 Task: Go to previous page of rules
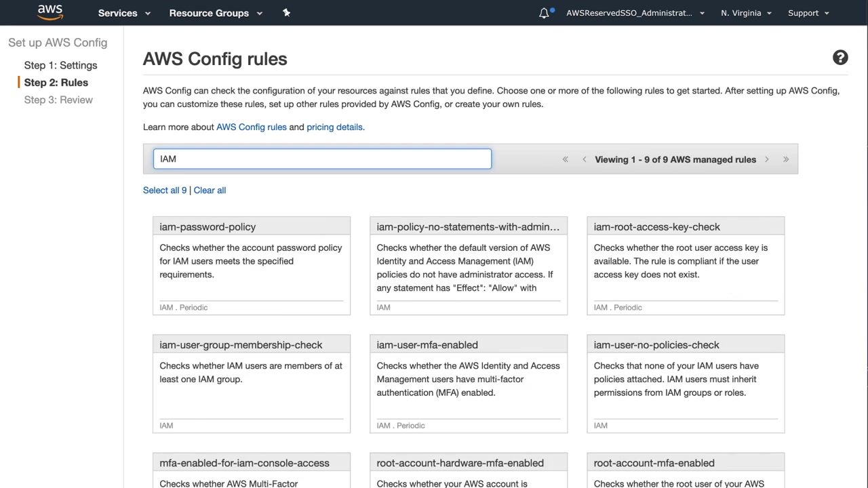[584, 159]
